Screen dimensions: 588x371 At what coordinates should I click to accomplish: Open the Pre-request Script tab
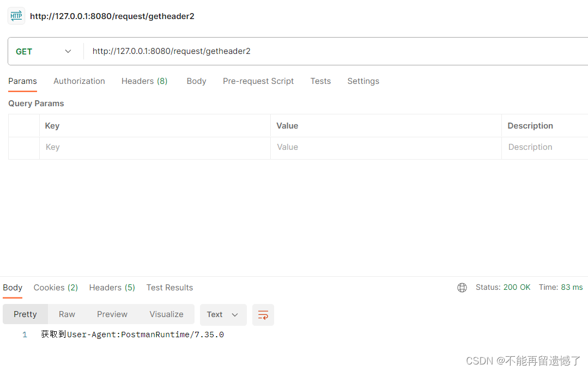[x=258, y=81]
